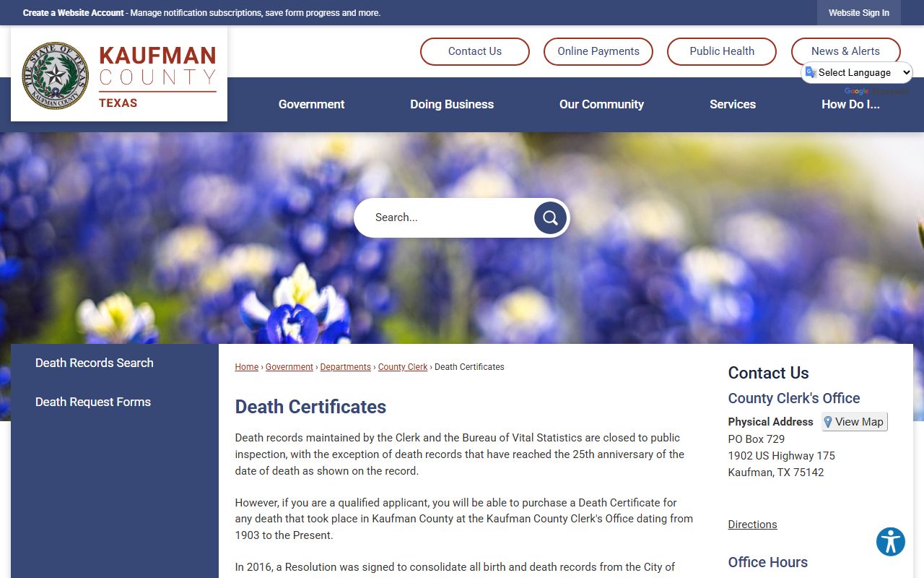Click the address line 1902 US Highway 175

tap(781, 456)
